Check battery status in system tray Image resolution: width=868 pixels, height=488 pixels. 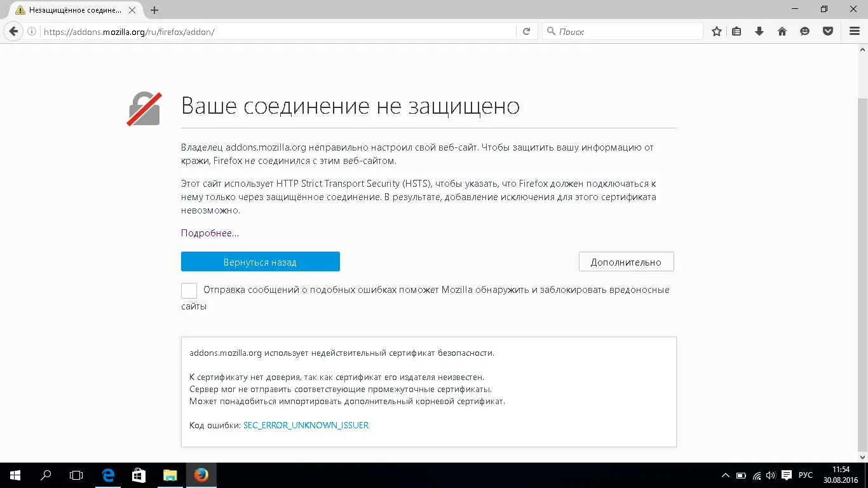741,475
